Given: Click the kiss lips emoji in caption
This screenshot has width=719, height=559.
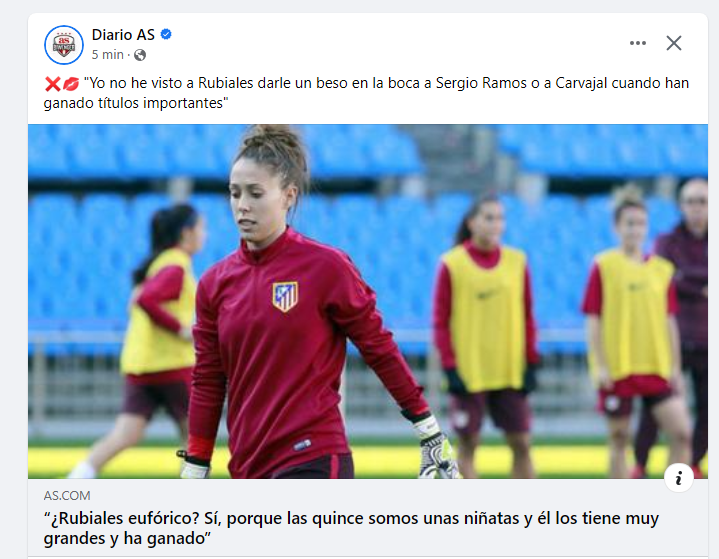Looking at the screenshot, I should pos(71,84).
